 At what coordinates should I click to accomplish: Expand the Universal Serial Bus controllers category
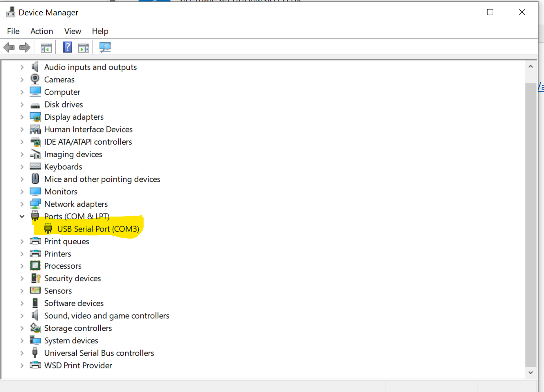click(22, 353)
